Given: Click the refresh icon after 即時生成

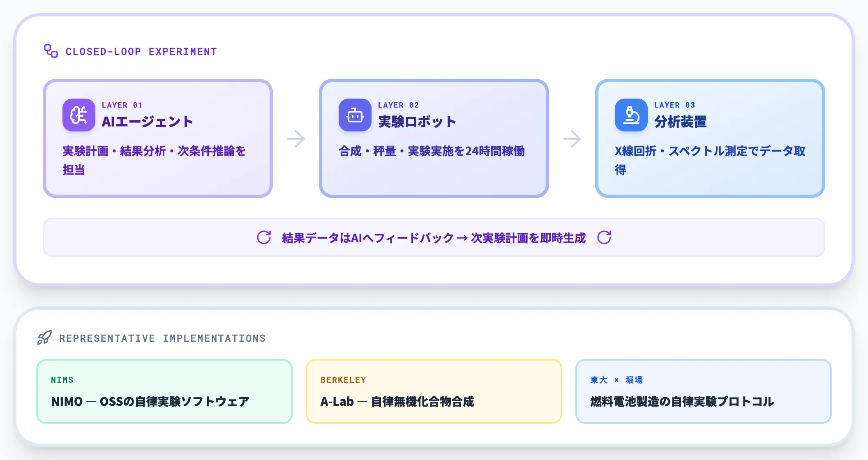Looking at the screenshot, I should tap(604, 237).
